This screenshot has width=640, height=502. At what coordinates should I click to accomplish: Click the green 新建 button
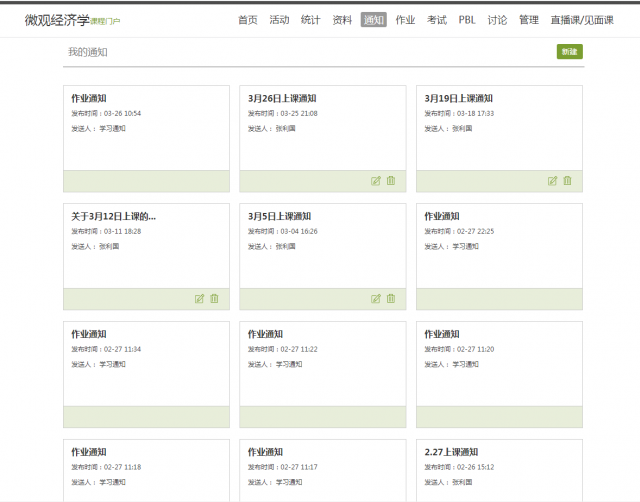tap(569, 51)
